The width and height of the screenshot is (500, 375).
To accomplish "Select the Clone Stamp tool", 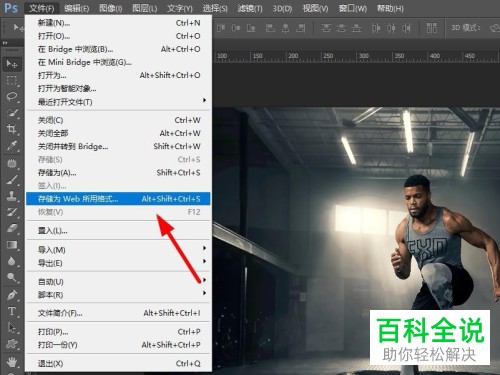I will pyautogui.click(x=12, y=196).
